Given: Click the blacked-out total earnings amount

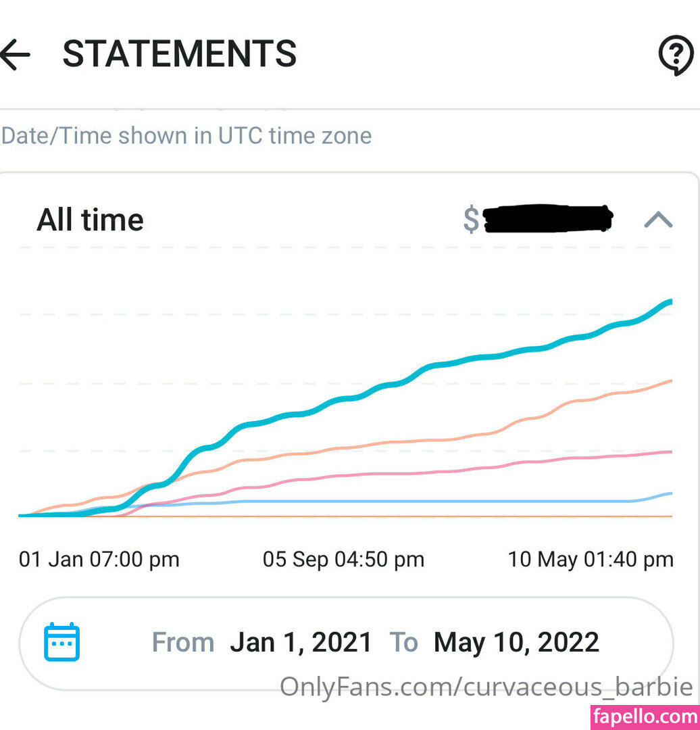Looking at the screenshot, I should tap(549, 218).
